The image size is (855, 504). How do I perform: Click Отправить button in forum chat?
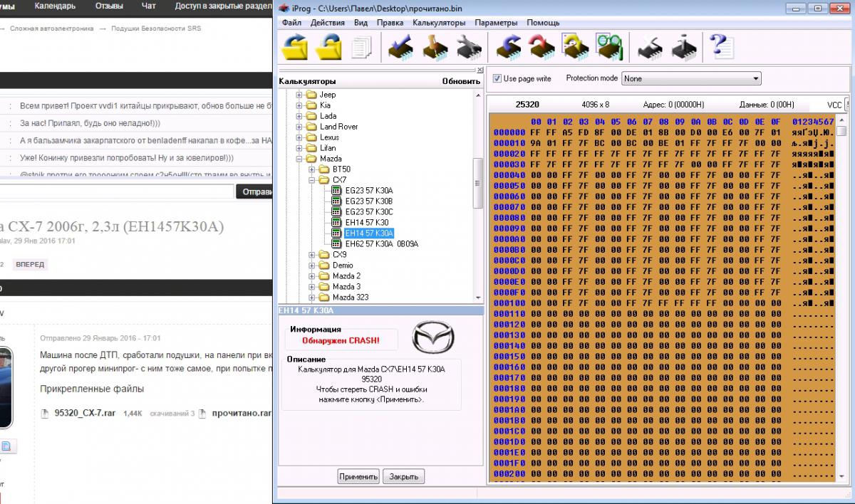(x=255, y=191)
